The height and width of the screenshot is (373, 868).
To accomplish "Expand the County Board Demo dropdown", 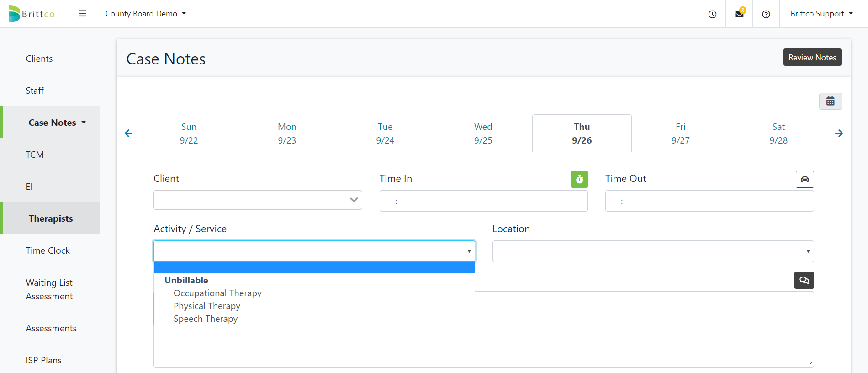I will click(146, 14).
